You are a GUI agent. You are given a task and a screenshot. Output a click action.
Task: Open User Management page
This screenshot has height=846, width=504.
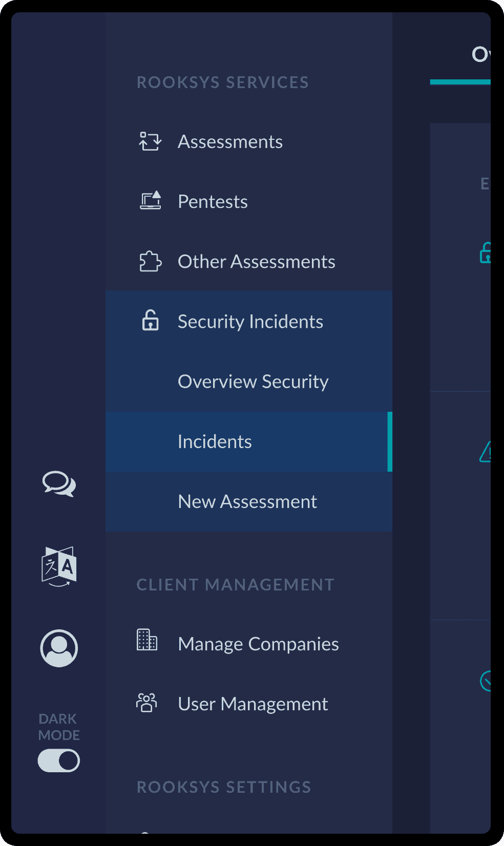pos(253,704)
